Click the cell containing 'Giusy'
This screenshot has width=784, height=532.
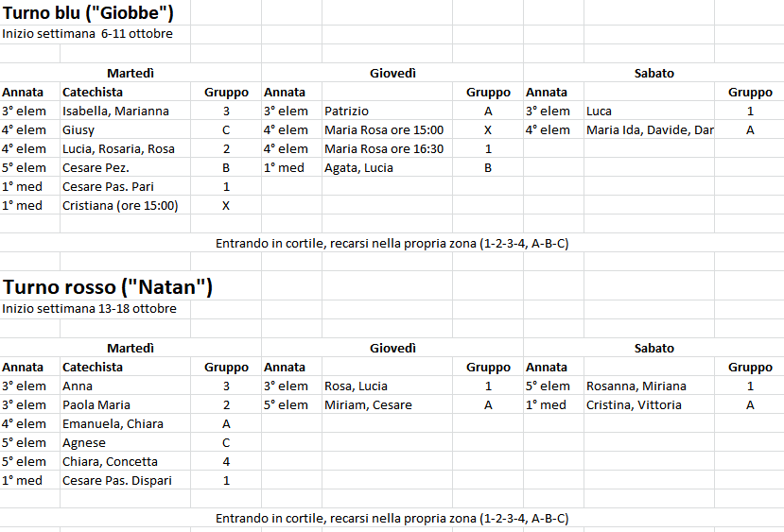[125, 129]
